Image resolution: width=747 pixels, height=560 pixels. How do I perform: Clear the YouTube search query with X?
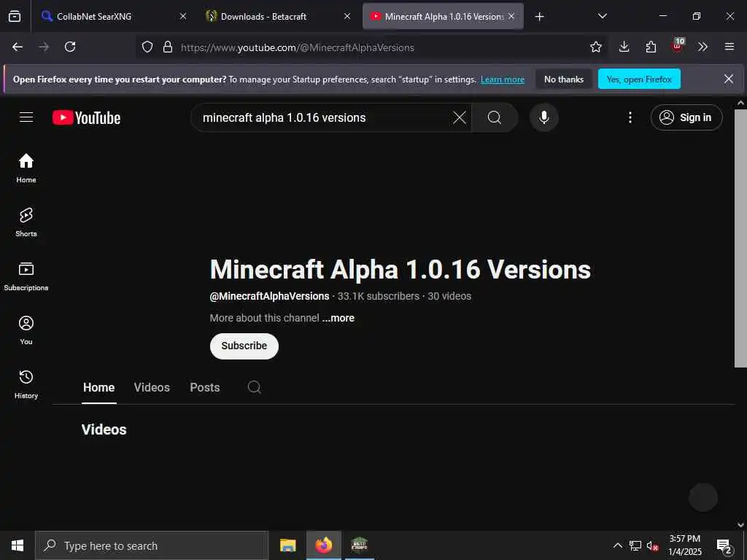[x=460, y=117]
